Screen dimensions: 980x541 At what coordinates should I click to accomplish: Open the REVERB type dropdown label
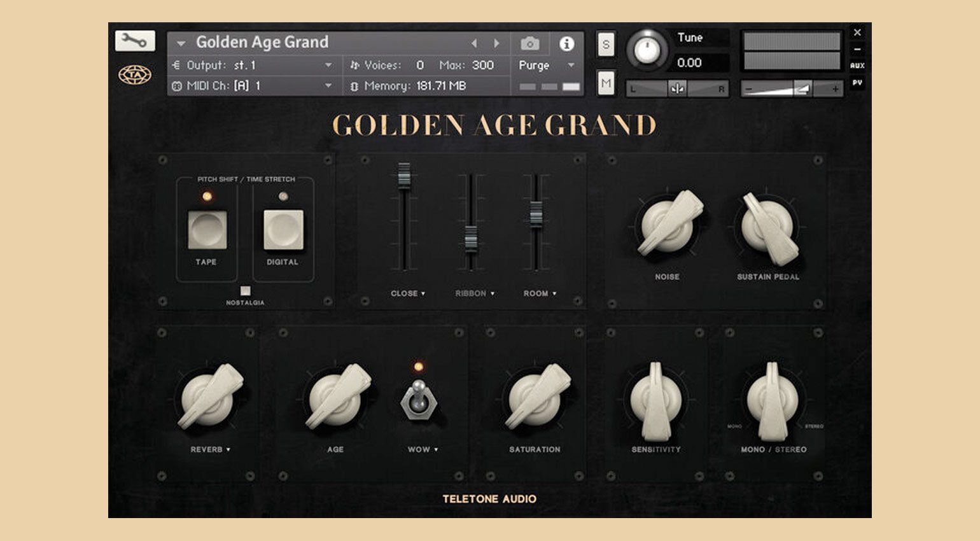point(210,449)
